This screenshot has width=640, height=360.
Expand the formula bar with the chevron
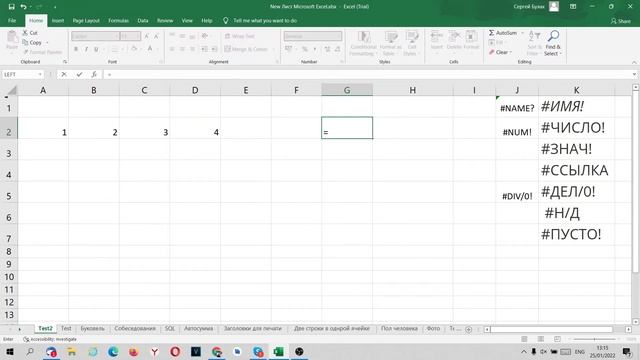click(634, 74)
